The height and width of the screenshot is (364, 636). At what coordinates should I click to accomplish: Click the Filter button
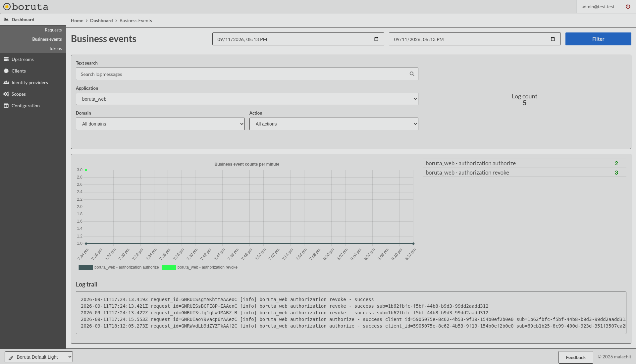(x=598, y=39)
